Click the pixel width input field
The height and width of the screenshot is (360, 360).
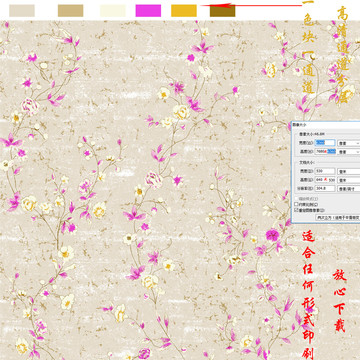click(325, 143)
